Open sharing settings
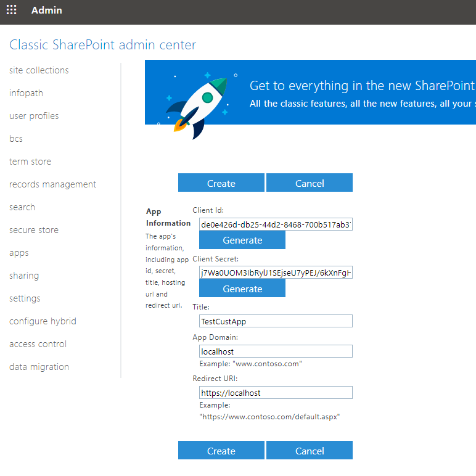The height and width of the screenshot is (476, 476). point(24,276)
